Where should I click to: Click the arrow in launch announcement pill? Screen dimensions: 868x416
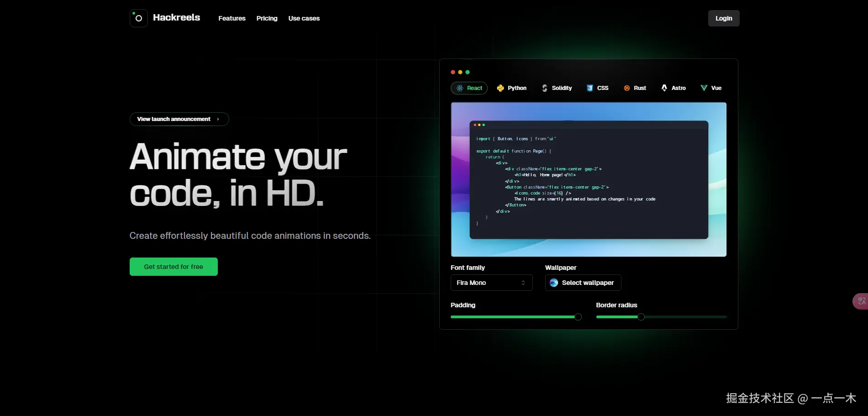pyautogui.click(x=218, y=119)
